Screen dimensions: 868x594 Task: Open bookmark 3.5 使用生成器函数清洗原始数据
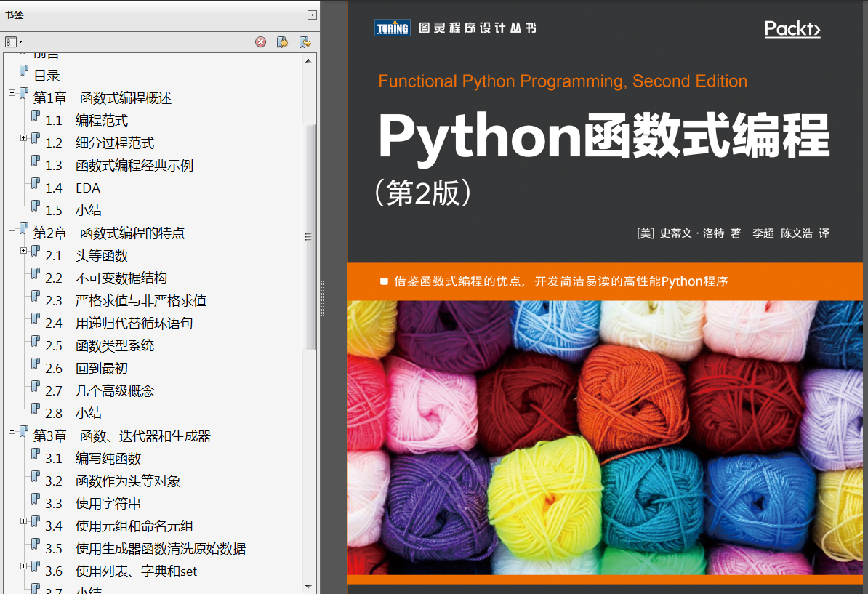click(x=145, y=549)
